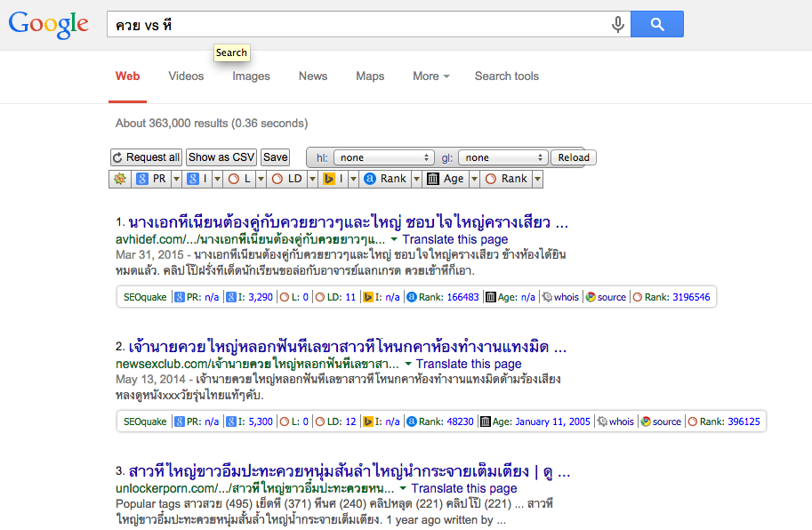Click Age: January 11, 2005 value
The image size is (812, 530).
[552, 422]
